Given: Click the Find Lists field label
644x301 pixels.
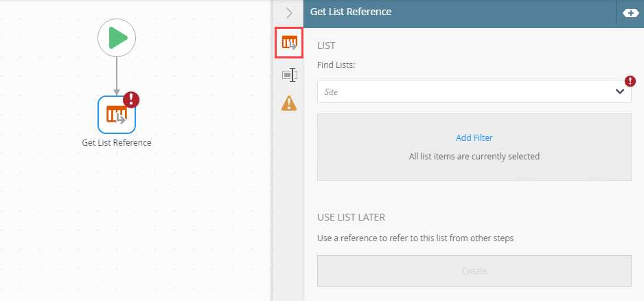Looking at the screenshot, I should pyautogui.click(x=341, y=65).
